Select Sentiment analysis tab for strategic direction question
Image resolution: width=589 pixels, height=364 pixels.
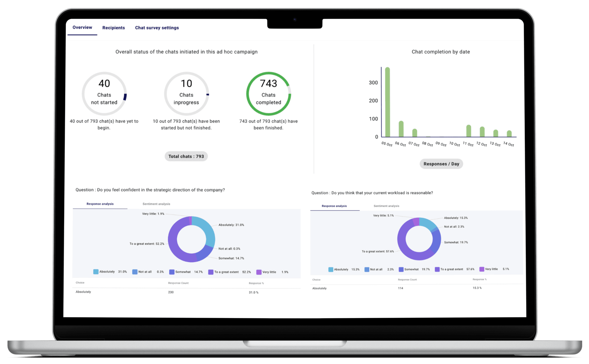pos(156,204)
